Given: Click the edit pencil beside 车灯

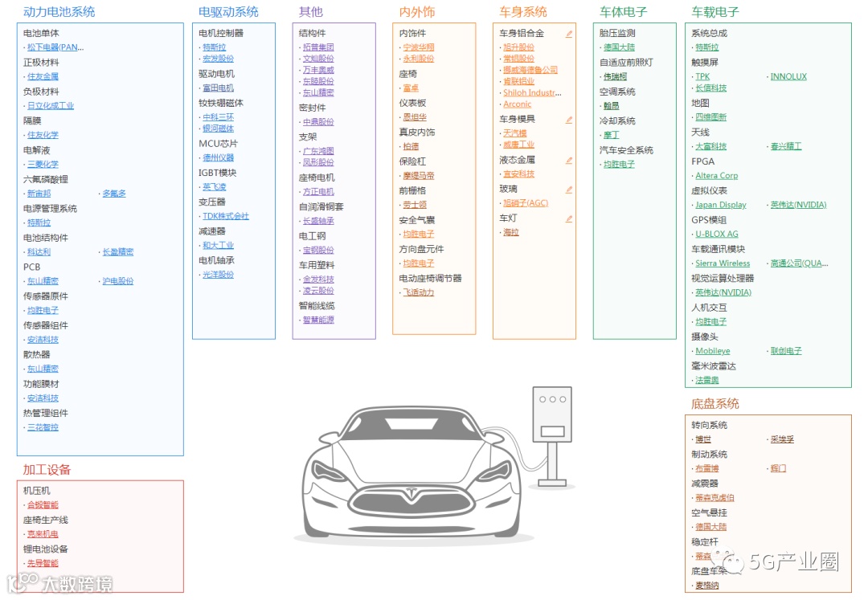Looking at the screenshot, I should 568,219.
